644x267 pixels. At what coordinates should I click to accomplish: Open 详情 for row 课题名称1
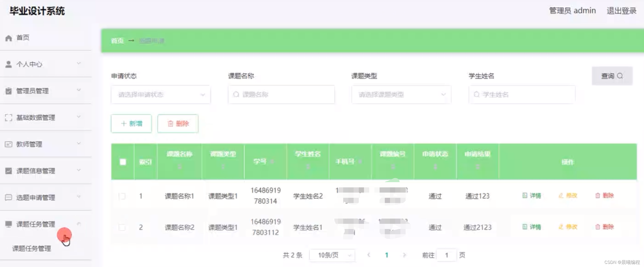click(x=532, y=195)
